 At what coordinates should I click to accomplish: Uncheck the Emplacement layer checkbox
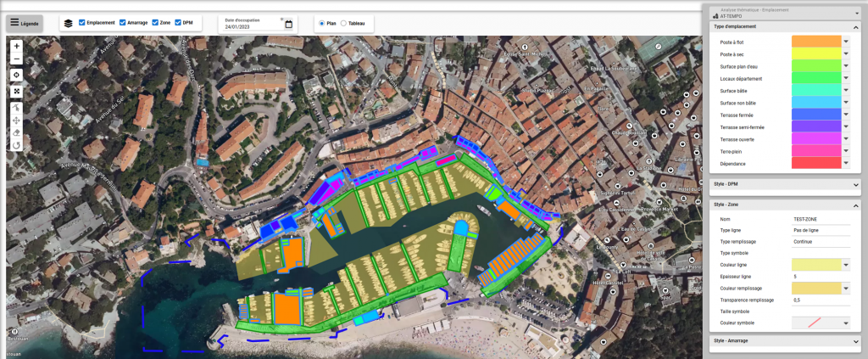pos(82,23)
